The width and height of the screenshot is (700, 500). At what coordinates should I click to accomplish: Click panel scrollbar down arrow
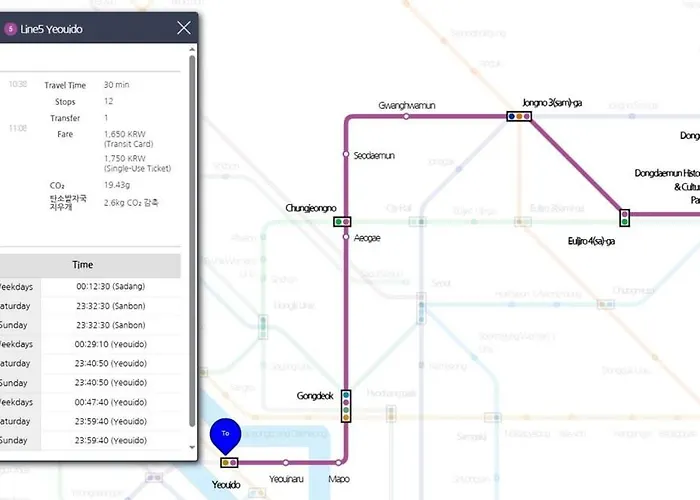[x=192, y=447]
